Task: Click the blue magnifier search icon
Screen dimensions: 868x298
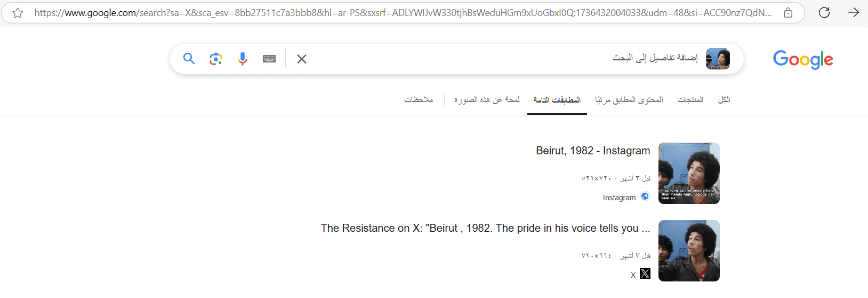Action: click(189, 58)
